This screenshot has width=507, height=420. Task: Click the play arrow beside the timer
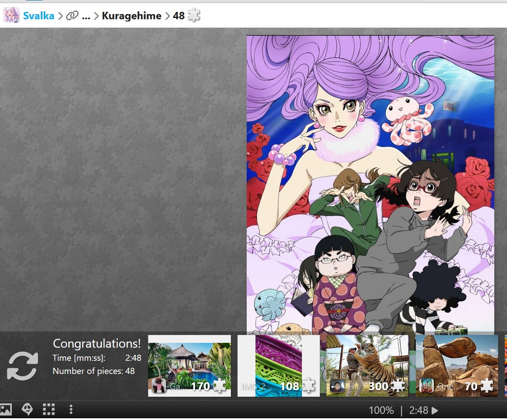(x=435, y=411)
